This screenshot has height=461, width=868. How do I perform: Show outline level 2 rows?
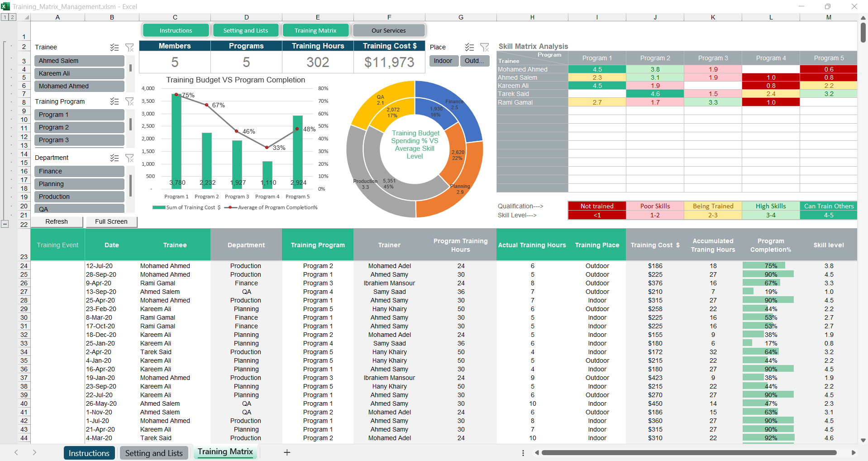tap(12, 17)
